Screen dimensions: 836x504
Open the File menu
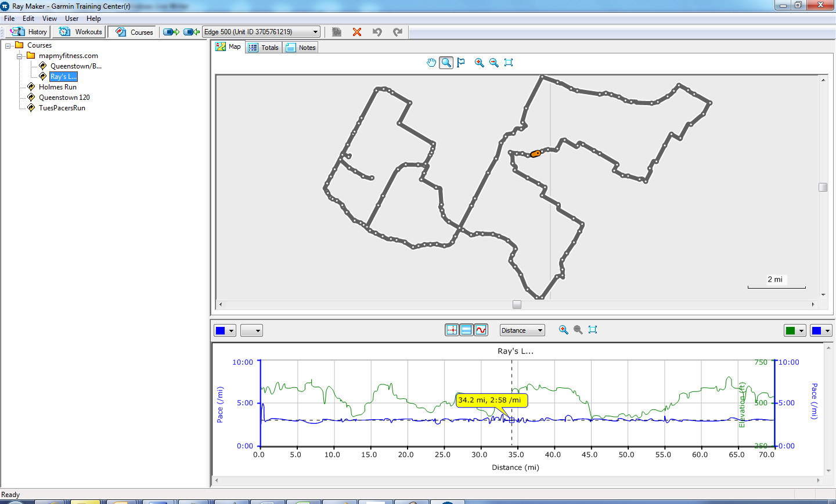click(x=9, y=19)
